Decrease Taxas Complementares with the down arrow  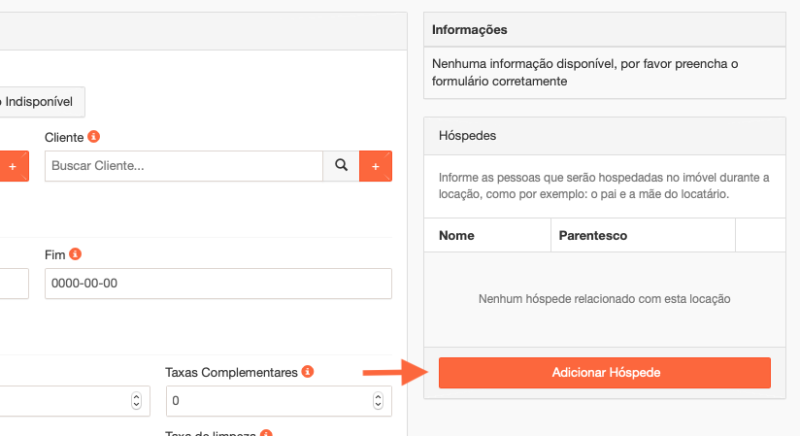pyautogui.click(x=377, y=405)
